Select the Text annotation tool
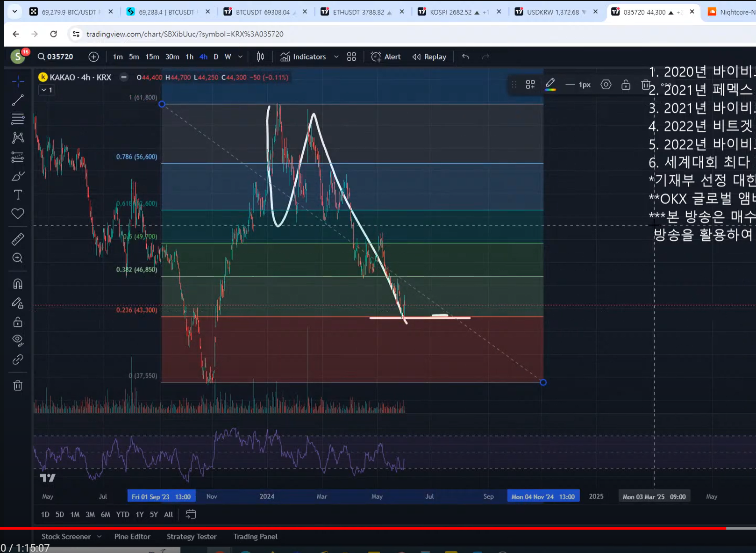Image resolution: width=756 pixels, height=553 pixels. 18,195
